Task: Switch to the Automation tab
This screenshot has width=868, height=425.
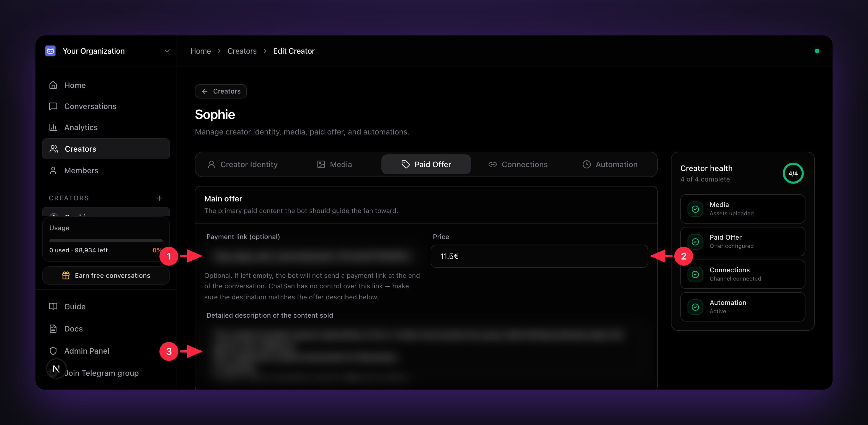Action: (x=610, y=164)
